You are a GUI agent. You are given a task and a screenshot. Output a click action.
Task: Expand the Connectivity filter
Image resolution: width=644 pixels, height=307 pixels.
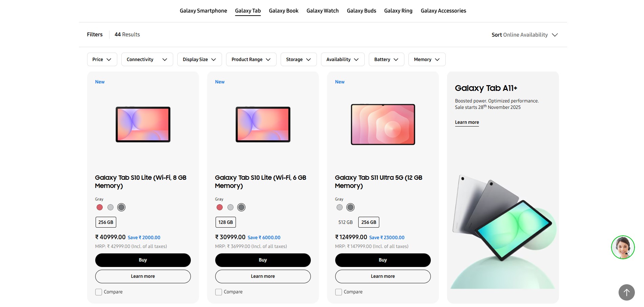click(147, 59)
